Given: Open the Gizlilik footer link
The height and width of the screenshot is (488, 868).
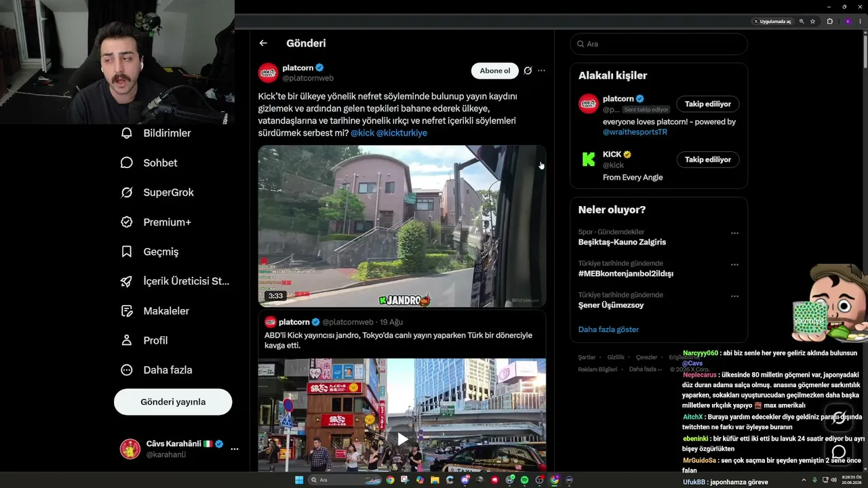Looking at the screenshot, I should click(616, 357).
